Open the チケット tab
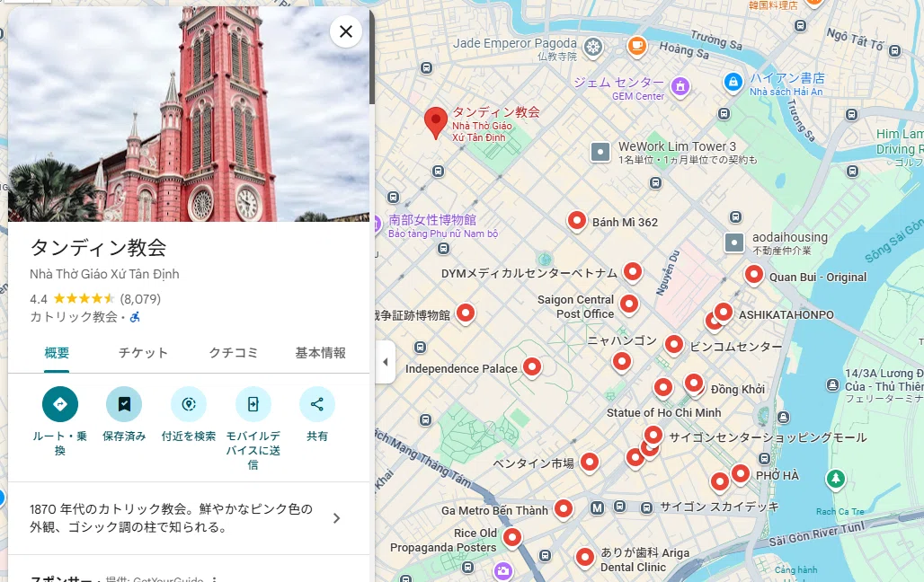 pyautogui.click(x=143, y=353)
